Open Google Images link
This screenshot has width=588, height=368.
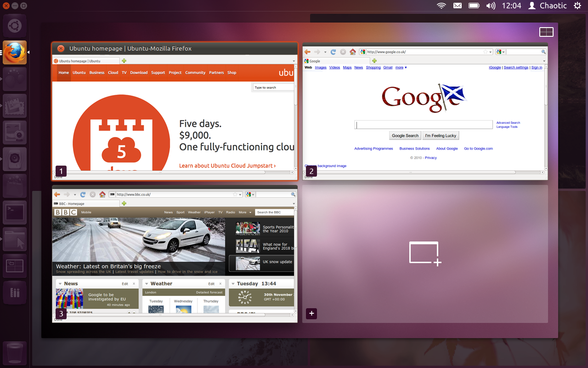(x=321, y=68)
